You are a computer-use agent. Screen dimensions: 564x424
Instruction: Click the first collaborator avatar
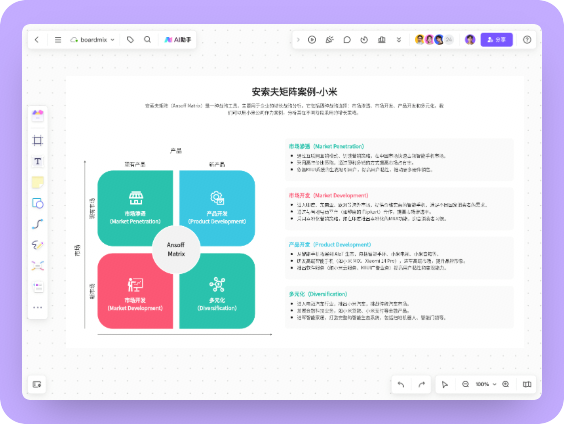click(419, 40)
